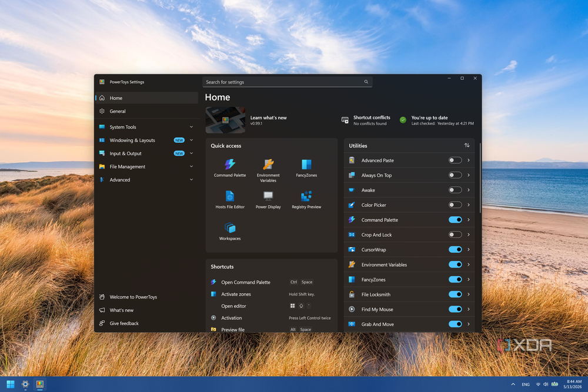The image size is (588, 392).
Task: Click the Find My Mouse icon
Action: [352, 309]
